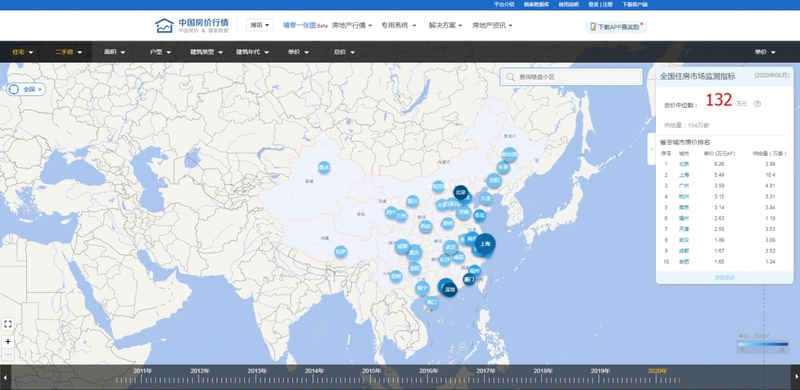Collapse the right statistics panel arrow

click(x=651, y=149)
